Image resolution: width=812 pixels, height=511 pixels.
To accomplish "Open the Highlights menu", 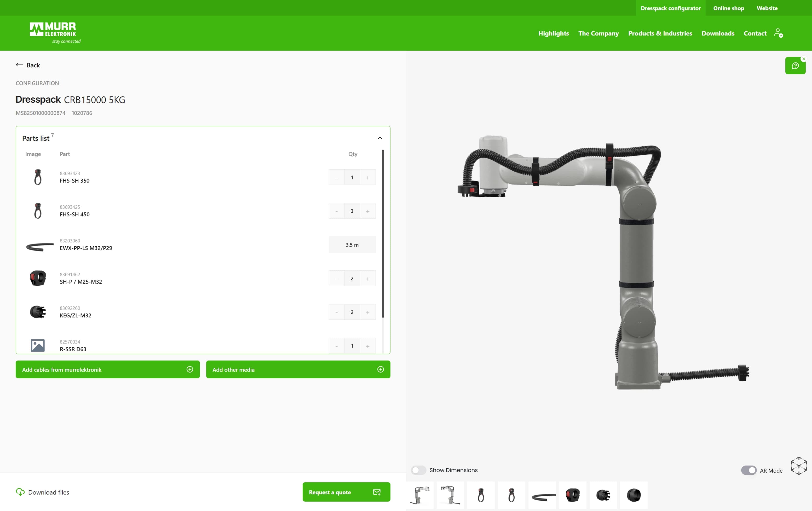I will pyautogui.click(x=553, y=33).
